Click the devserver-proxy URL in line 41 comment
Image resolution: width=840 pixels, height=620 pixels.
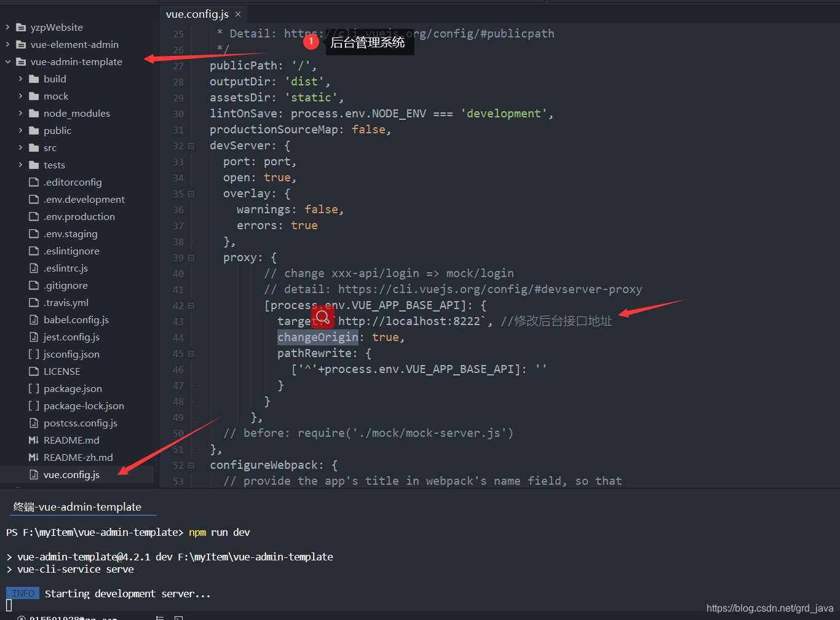pos(490,289)
